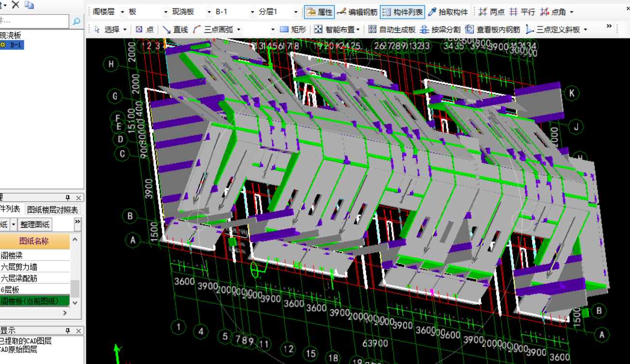The width and height of the screenshot is (630, 364).
Task: Activate the 选择 selection cursor tool
Action: (107, 29)
